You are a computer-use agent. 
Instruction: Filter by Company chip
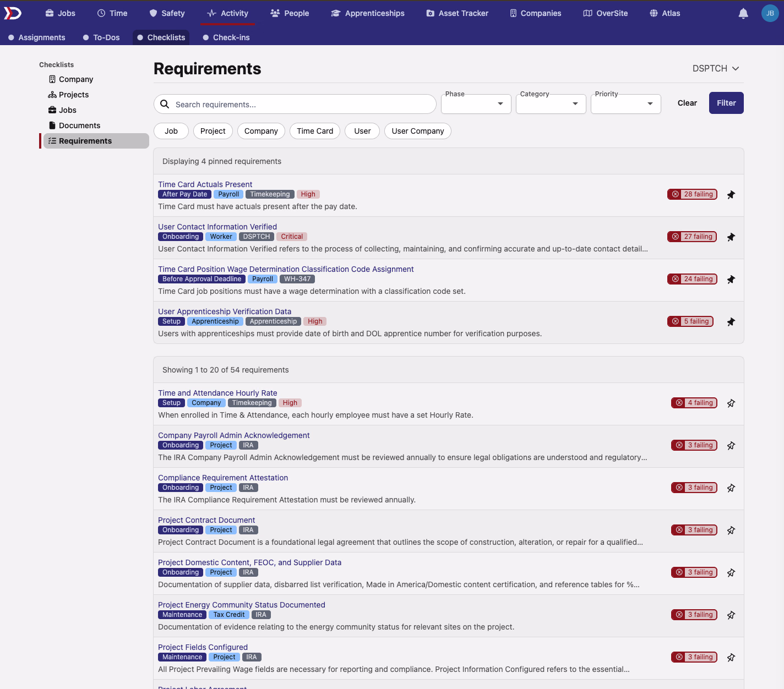click(x=261, y=131)
